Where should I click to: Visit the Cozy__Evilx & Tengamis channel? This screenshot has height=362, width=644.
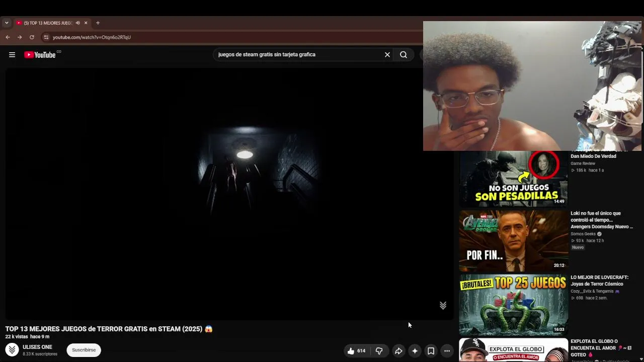coord(592,291)
